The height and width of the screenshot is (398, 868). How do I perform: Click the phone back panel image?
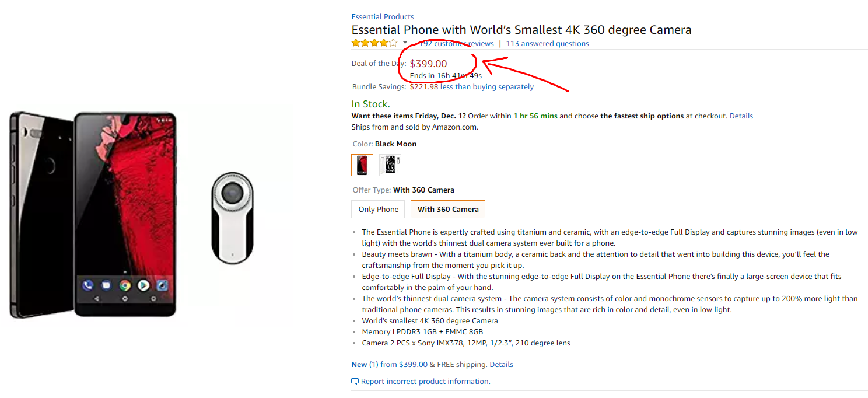[x=41, y=215]
